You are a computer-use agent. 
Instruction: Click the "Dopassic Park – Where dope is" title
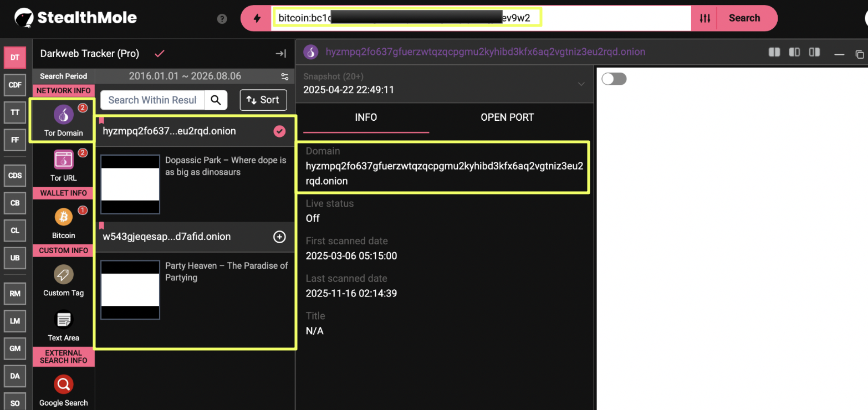(x=226, y=166)
